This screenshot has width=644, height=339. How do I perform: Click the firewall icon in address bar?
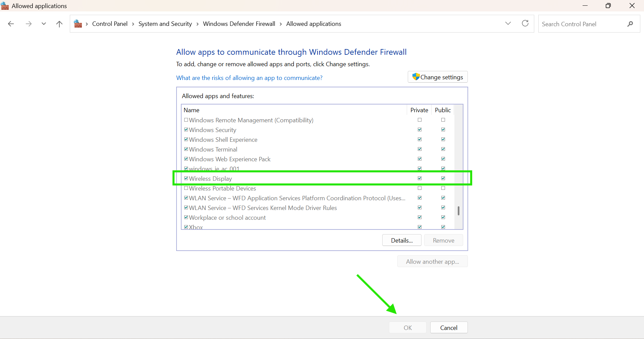point(78,24)
